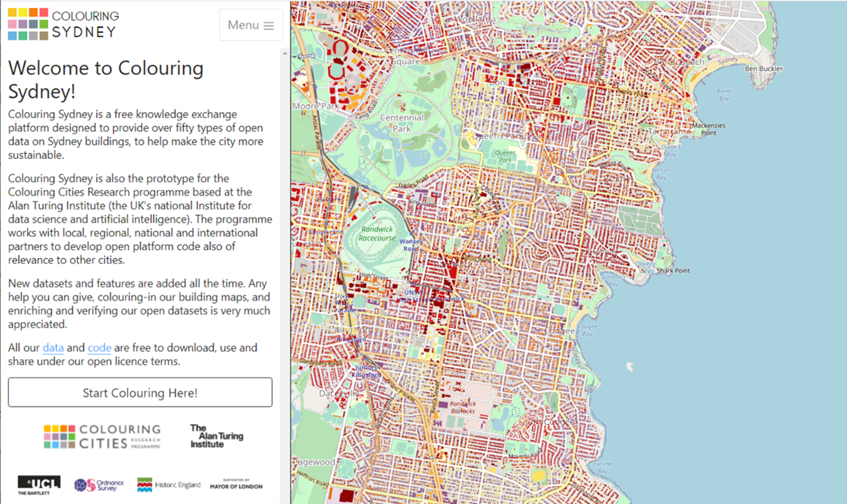The width and height of the screenshot is (847, 504).
Task: Click Centennial Park label on map
Action: (x=402, y=123)
